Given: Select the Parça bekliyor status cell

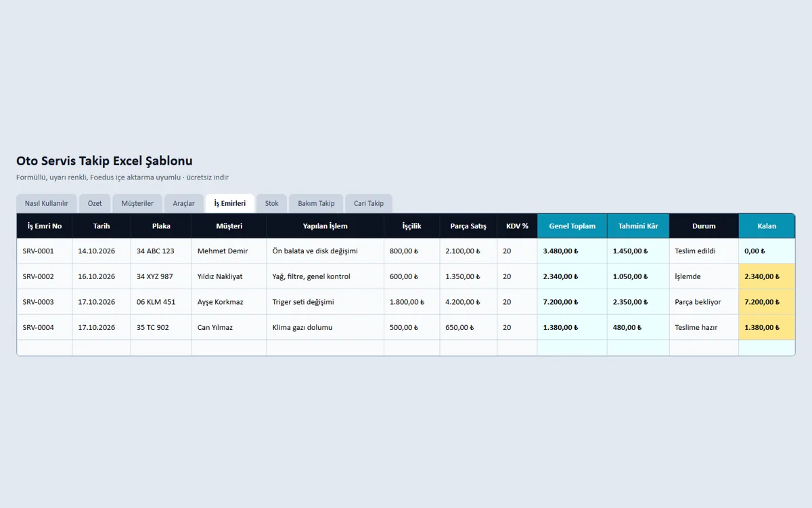Looking at the screenshot, I should (x=704, y=302).
